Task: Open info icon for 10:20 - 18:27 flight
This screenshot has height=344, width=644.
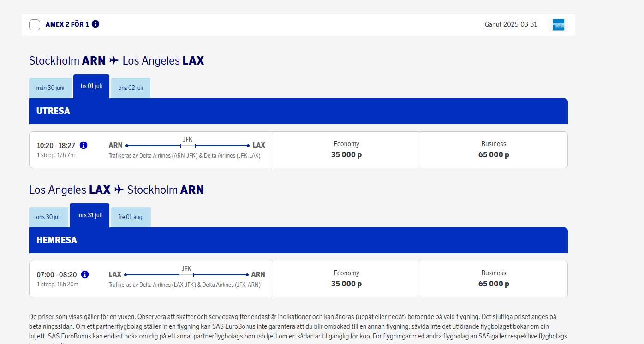Action: pos(83,145)
